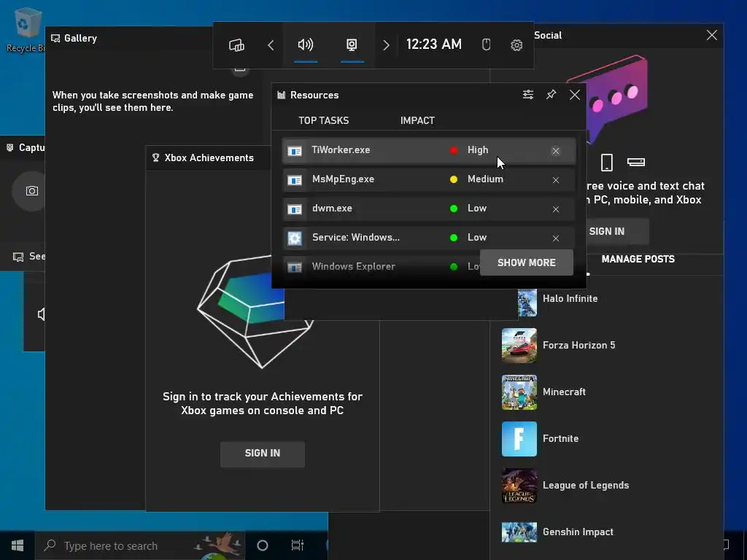747x560 pixels.
Task: Click the mobile phone icon in Social
Action: coord(606,163)
